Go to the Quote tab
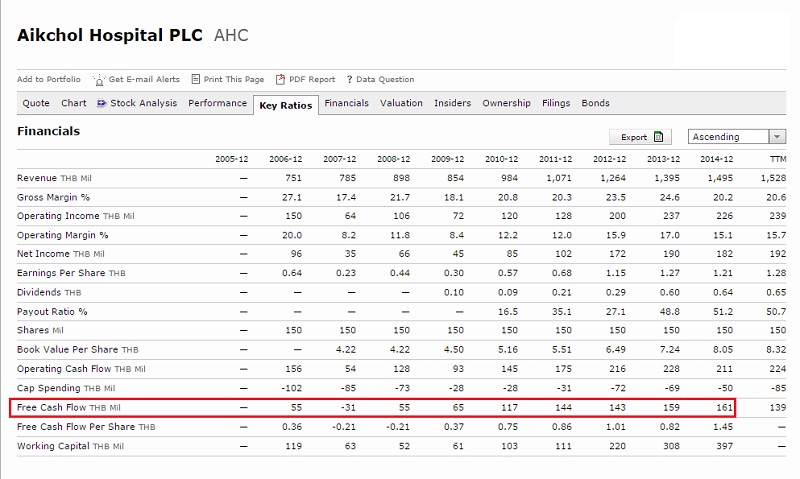 36,103
